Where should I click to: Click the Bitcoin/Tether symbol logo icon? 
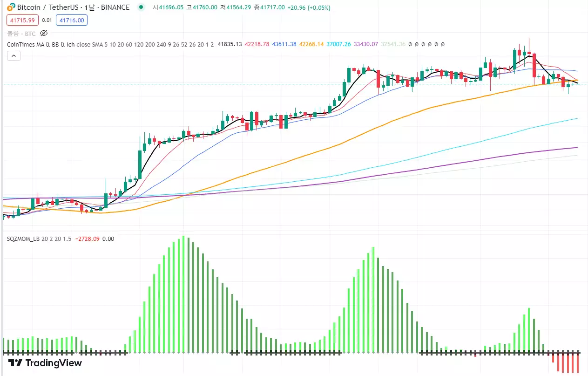[x=11, y=7]
